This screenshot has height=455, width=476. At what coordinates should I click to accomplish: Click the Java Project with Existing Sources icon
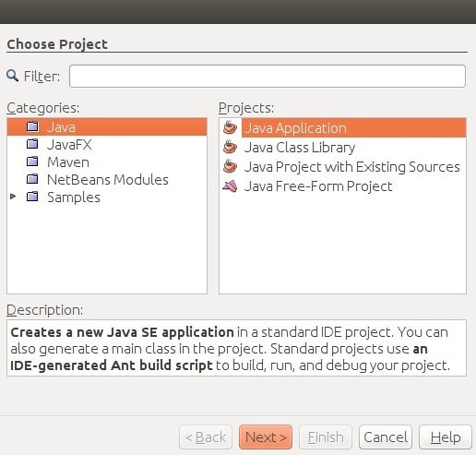[230, 166]
